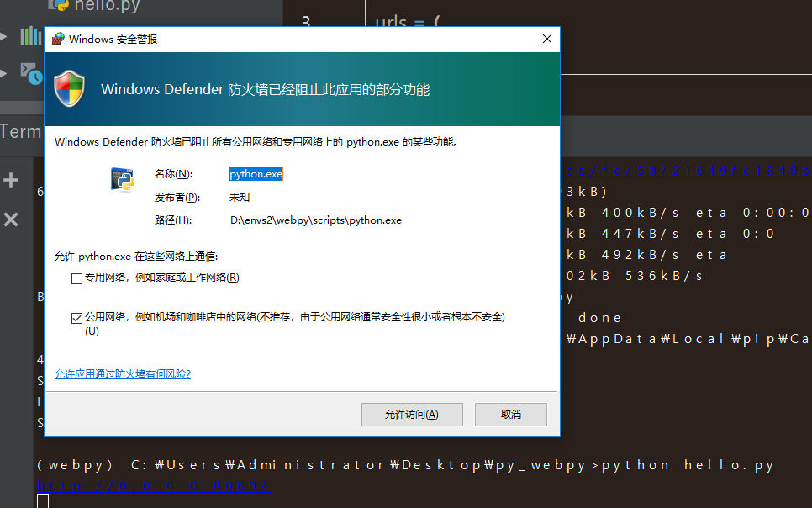Close the Windows 安全警报 dialog
The height and width of the screenshot is (508, 812).
[x=547, y=39]
